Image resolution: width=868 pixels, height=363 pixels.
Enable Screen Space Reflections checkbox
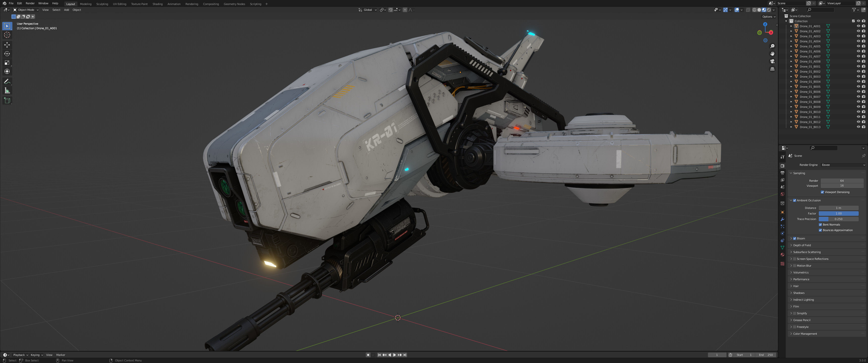click(795, 259)
